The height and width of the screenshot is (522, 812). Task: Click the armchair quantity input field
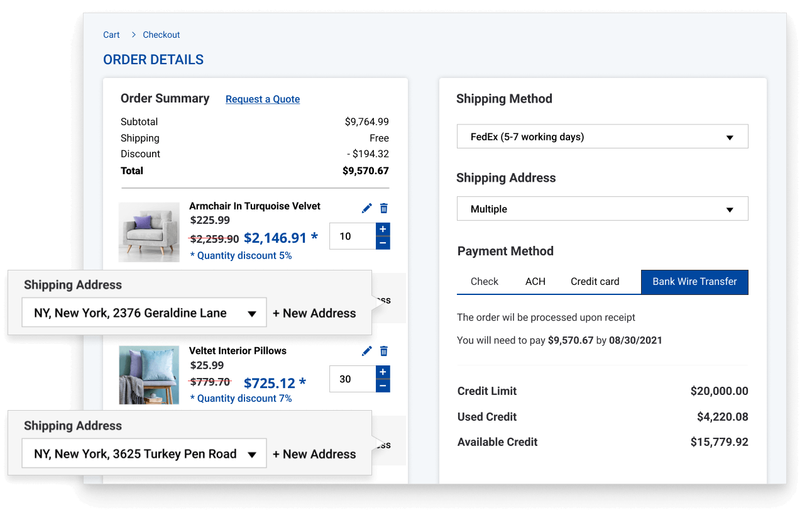pos(352,236)
